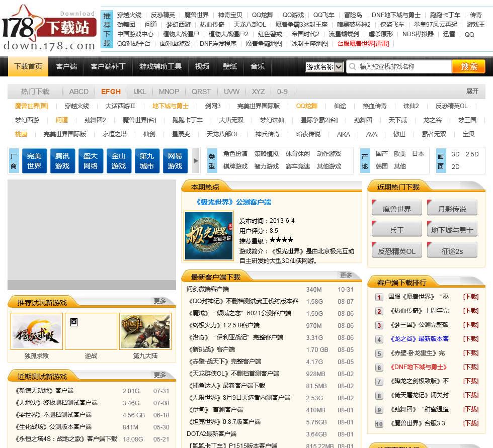Open the 游戏辅助工具 navigation tab

tap(160, 66)
